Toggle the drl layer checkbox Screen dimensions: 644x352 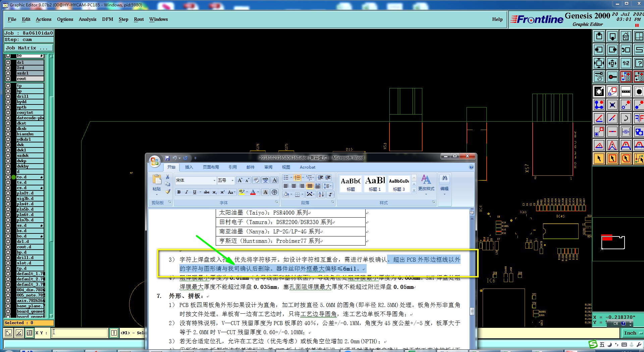coord(8,62)
